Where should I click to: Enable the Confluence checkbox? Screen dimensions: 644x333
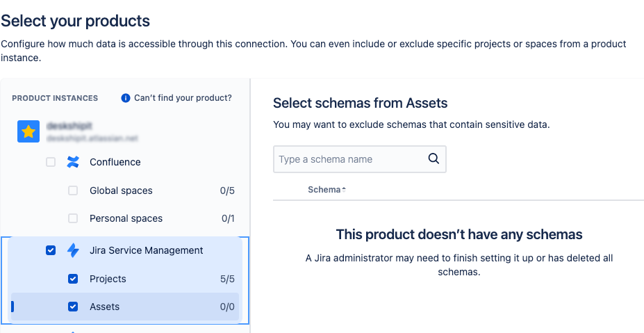click(51, 162)
